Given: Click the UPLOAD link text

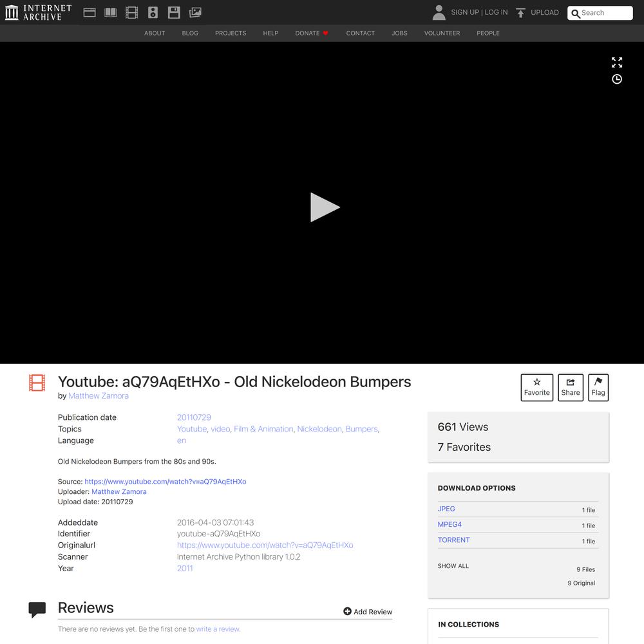Looking at the screenshot, I should 545,12.
